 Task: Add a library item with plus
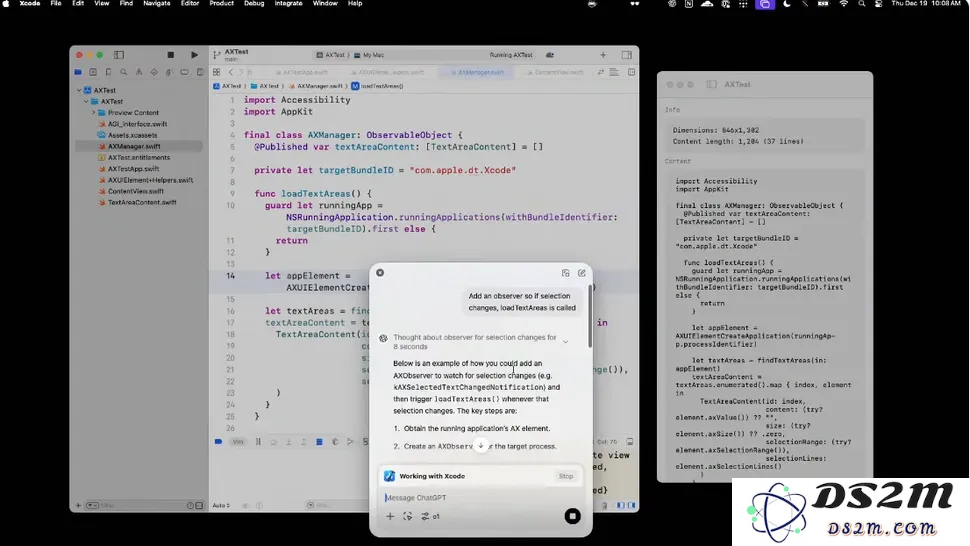(603, 55)
